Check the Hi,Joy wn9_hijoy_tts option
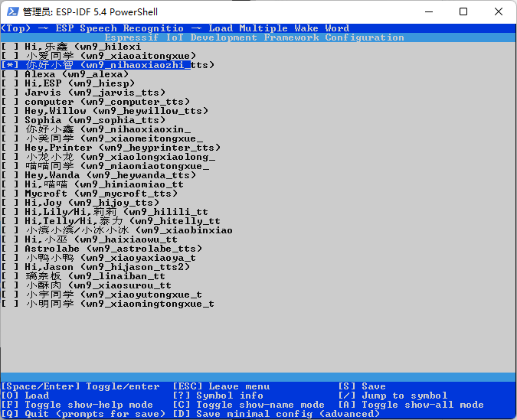The image size is (517, 420). coord(9,203)
